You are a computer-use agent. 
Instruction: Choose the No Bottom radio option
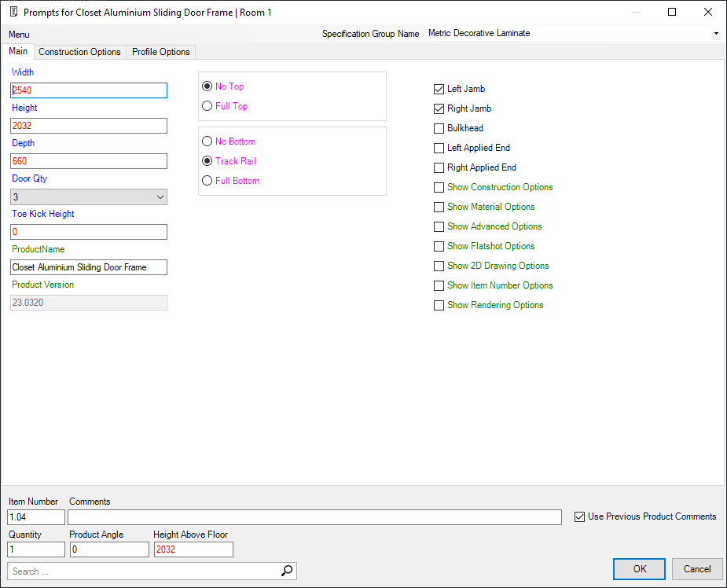tap(207, 141)
